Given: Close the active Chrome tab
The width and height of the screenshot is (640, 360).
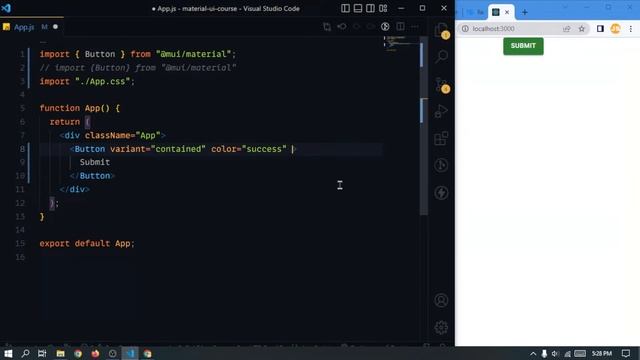Looking at the screenshot, I should tap(507, 12).
